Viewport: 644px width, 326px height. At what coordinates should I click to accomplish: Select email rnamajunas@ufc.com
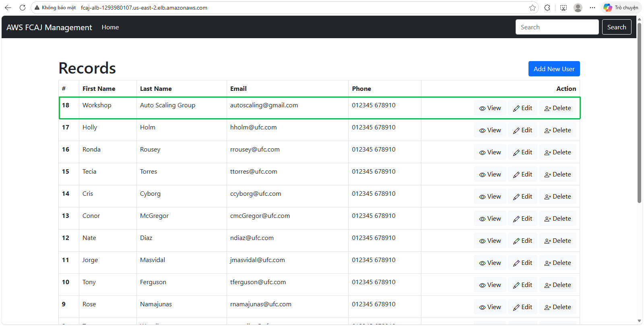click(x=261, y=304)
